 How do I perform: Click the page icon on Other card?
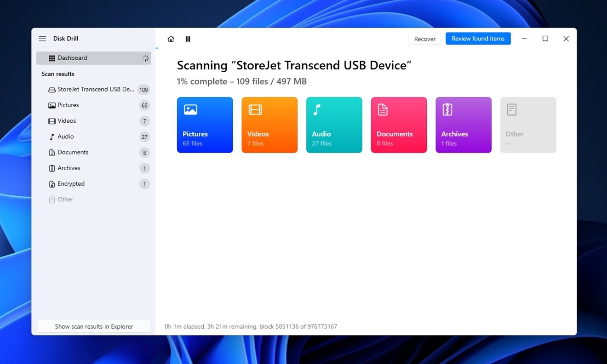[512, 109]
